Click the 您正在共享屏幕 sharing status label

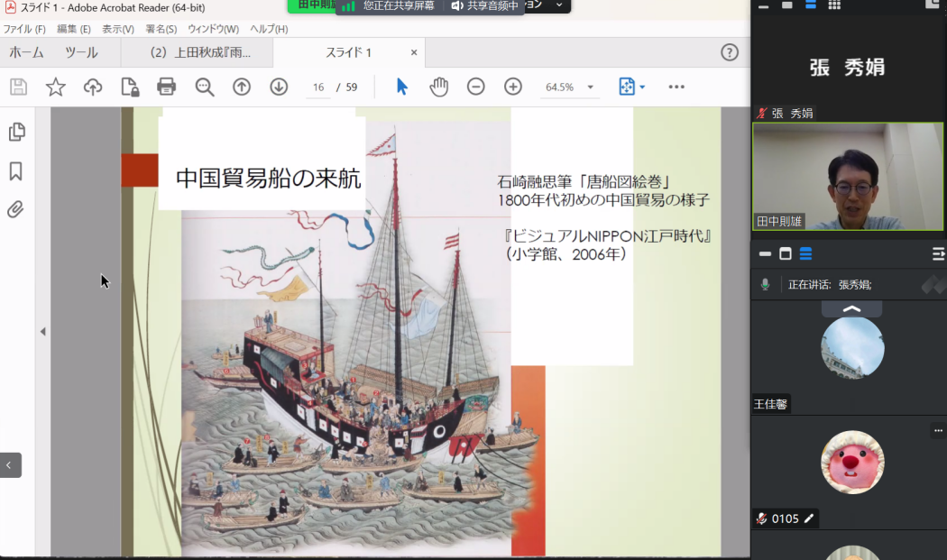399,6
